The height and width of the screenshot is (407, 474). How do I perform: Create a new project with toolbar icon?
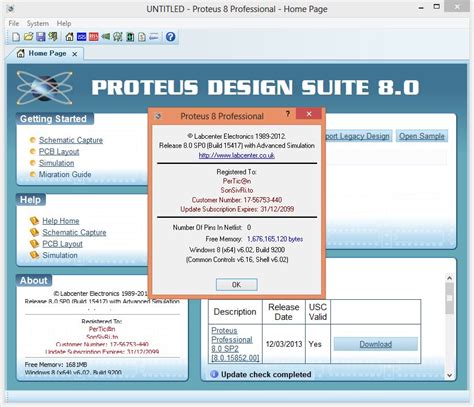pyautogui.click(x=16, y=37)
